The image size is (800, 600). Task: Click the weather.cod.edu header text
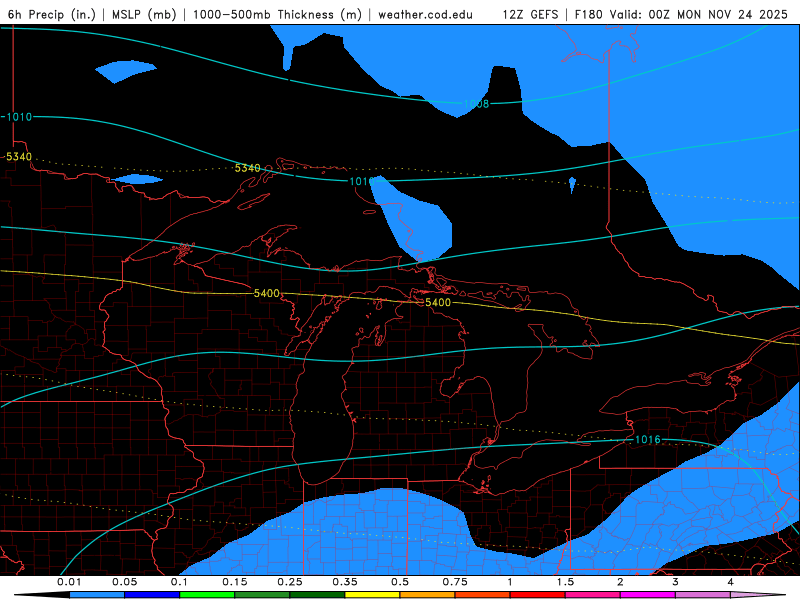426,14
